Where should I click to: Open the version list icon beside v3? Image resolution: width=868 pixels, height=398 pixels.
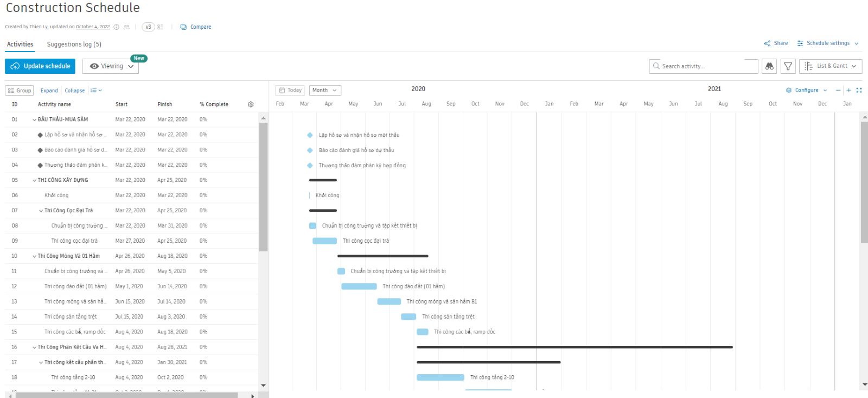coord(161,27)
